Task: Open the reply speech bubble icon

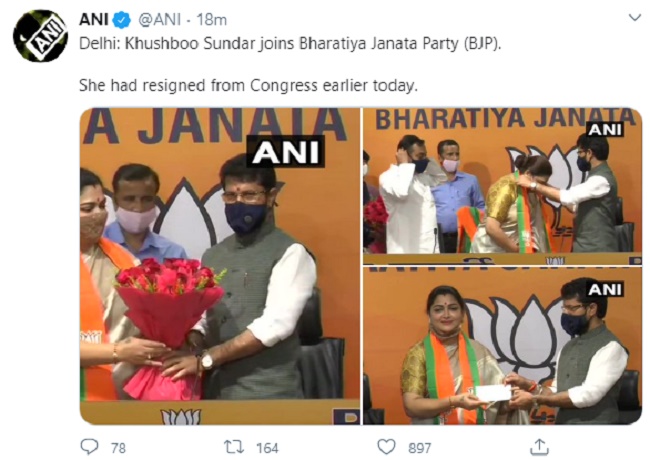Action: click(89, 447)
